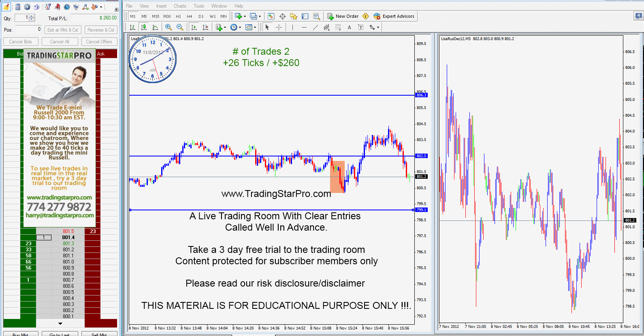
Task: Select the text label 'T' tool
Action: tap(360, 27)
